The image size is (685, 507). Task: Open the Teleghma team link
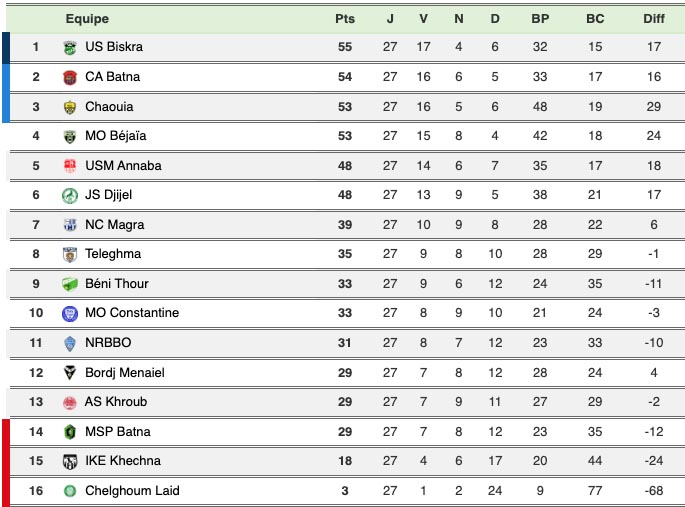113,254
